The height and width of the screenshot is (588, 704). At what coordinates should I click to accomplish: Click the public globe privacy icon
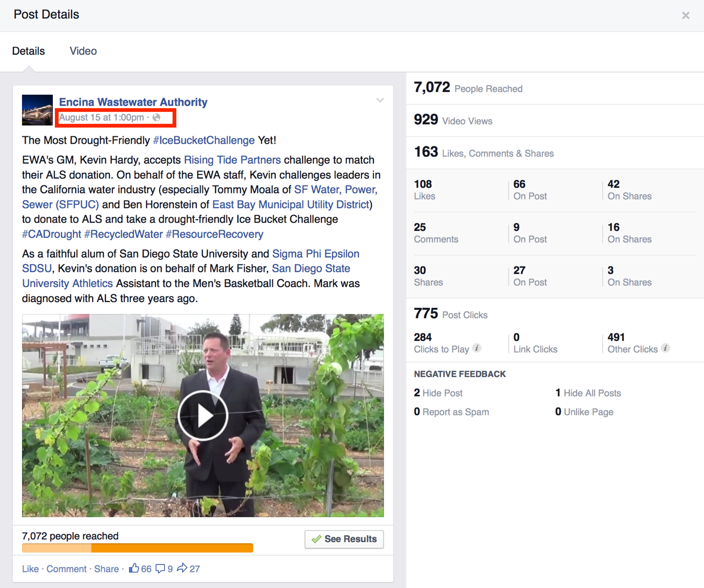click(x=156, y=118)
